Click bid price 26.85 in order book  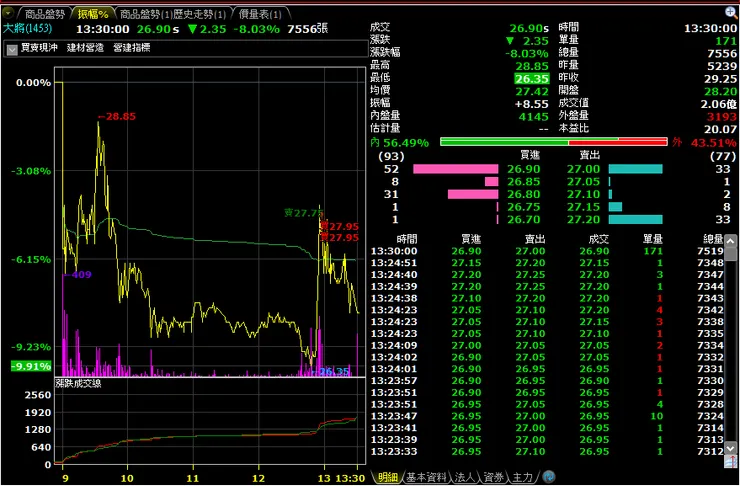pyautogui.click(x=523, y=182)
